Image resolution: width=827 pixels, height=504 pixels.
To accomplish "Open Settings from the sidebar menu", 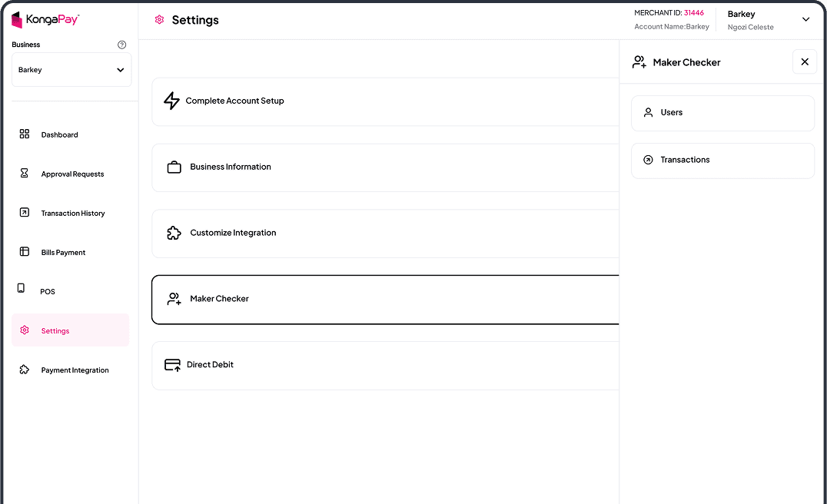I will click(55, 330).
